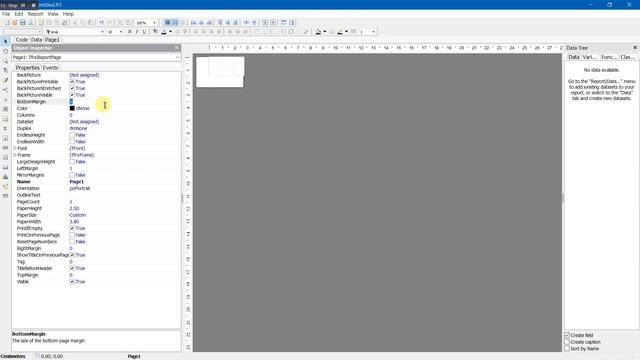Image resolution: width=640 pixels, height=360 pixels.
Task: Click the Open report folder icon
Action: click(14, 22)
